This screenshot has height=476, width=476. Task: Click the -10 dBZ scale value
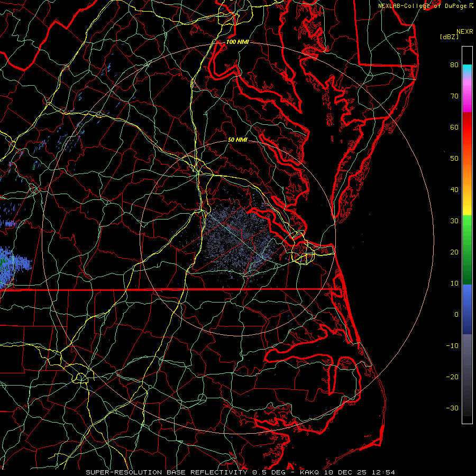point(452,346)
